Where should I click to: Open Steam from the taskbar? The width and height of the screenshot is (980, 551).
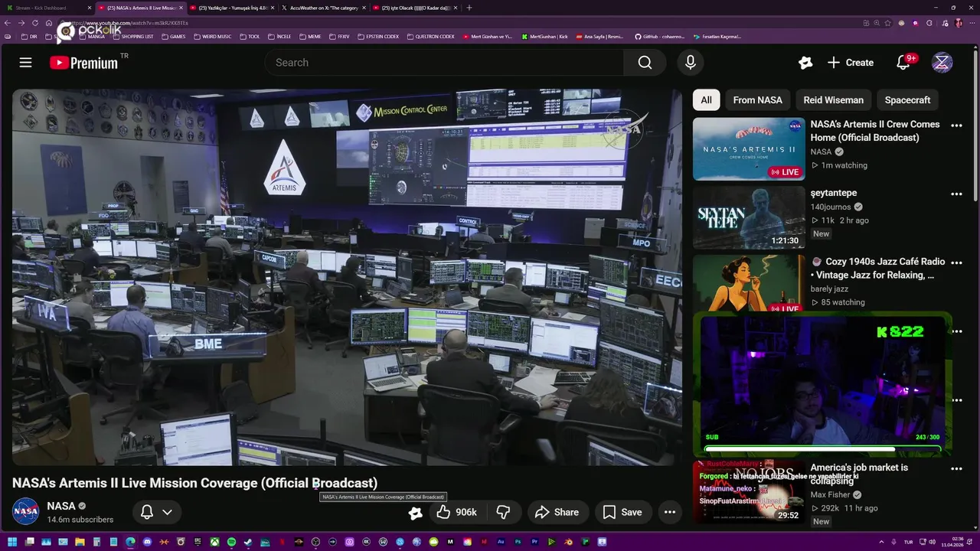pyautogui.click(x=248, y=542)
